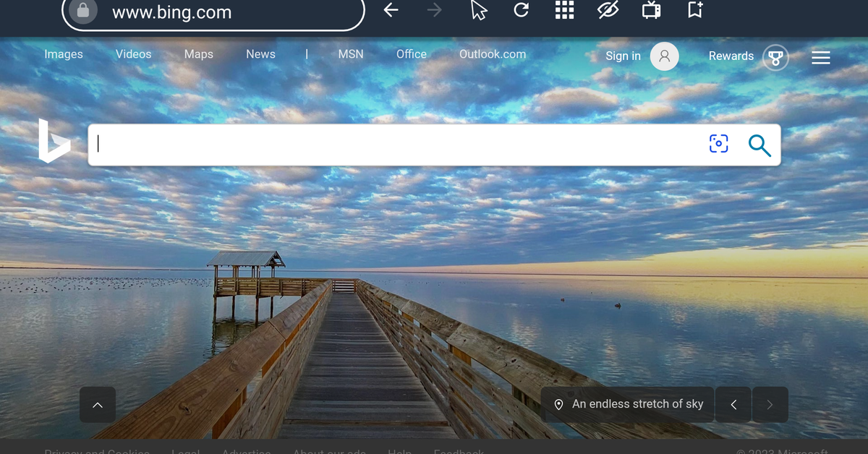Open the apps grid icon

[564, 10]
